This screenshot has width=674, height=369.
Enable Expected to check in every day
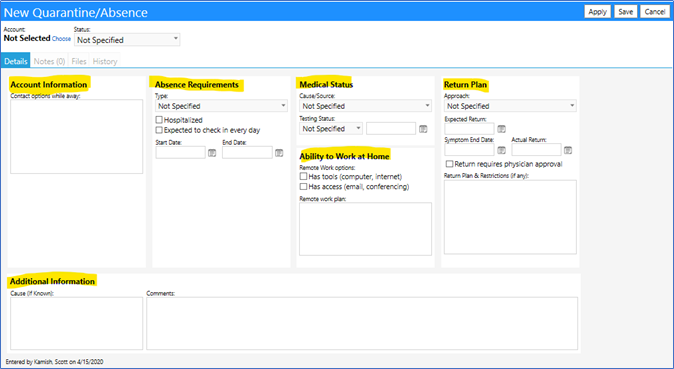[x=159, y=130]
